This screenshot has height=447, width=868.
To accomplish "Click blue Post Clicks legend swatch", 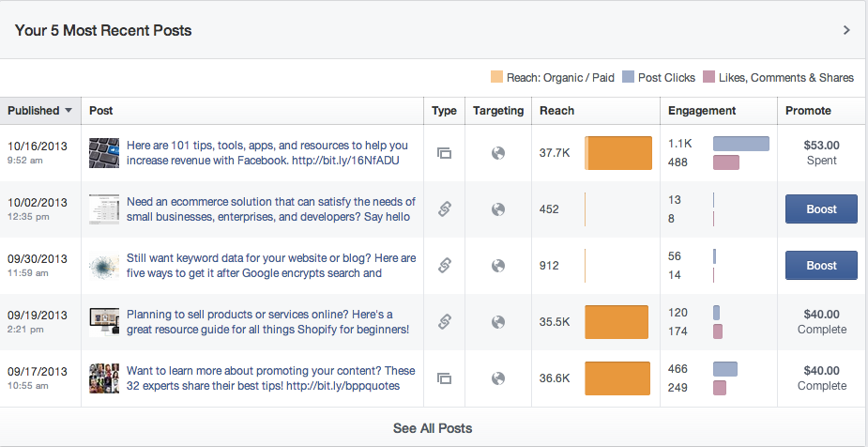I will [629, 77].
